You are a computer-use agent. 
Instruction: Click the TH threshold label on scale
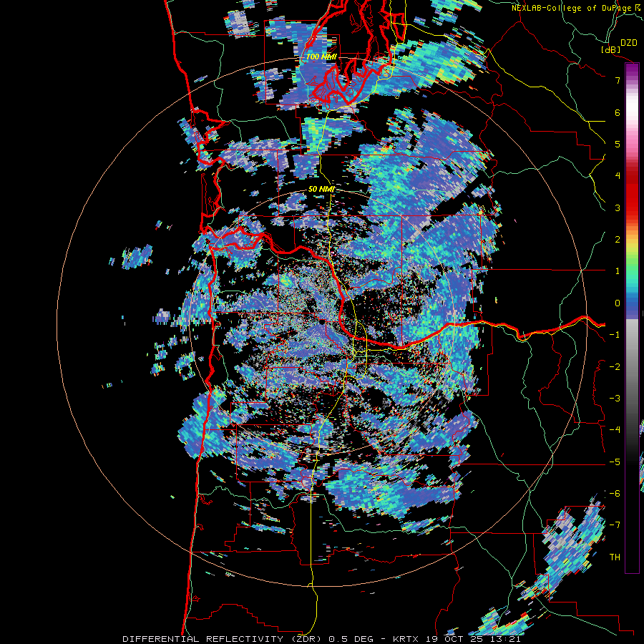(615, 557)
